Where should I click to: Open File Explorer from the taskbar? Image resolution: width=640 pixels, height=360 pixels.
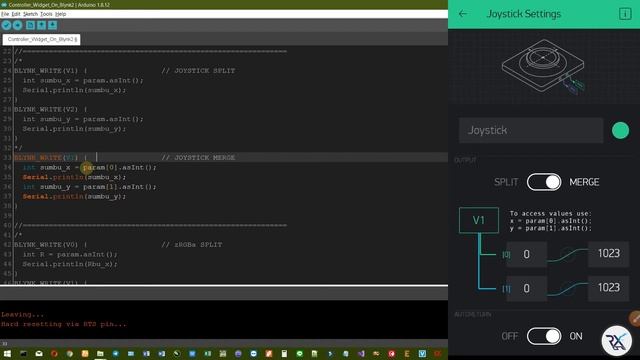[100, 353]
